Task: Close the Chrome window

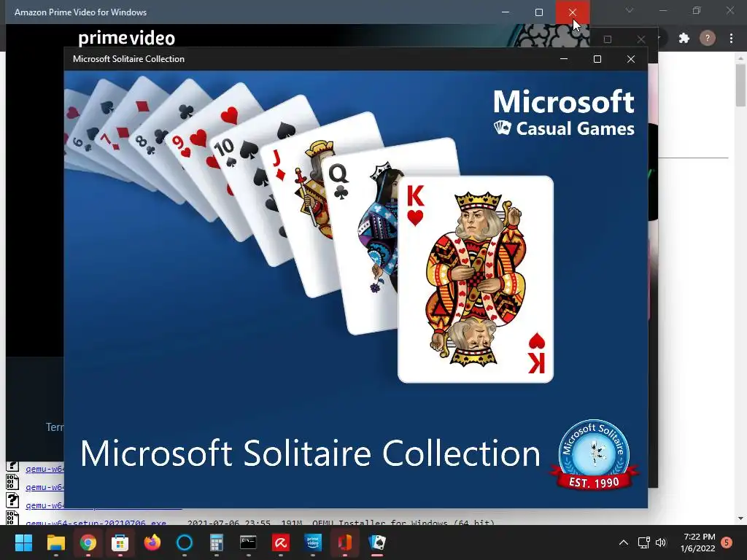Action: [x=729, y=10]
